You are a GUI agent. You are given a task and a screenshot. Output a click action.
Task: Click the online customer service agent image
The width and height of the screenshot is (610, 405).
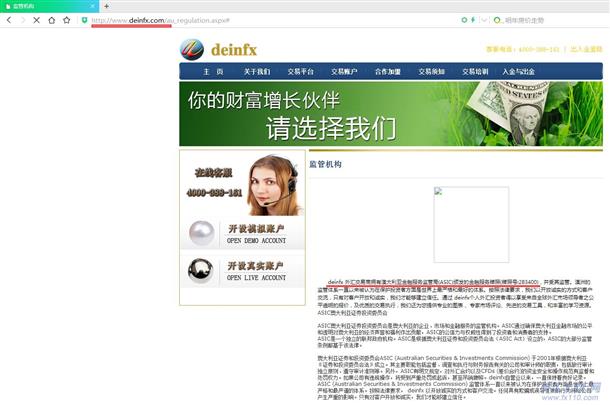coord(274,185)
